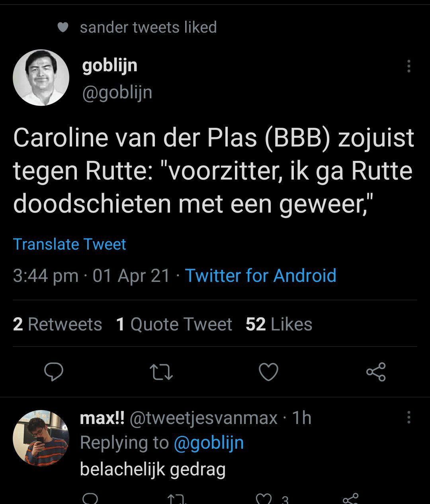Share goblijn's tweet
This screenshot has height=504, width=430.
(376, 372)
